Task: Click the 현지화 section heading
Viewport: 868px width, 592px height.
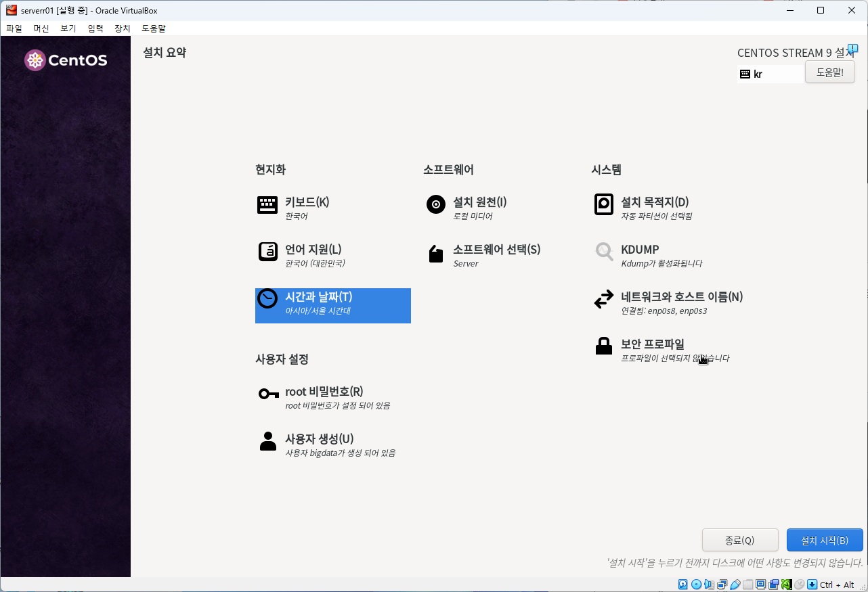Action: pyautogui.click(x=270, y=169)
